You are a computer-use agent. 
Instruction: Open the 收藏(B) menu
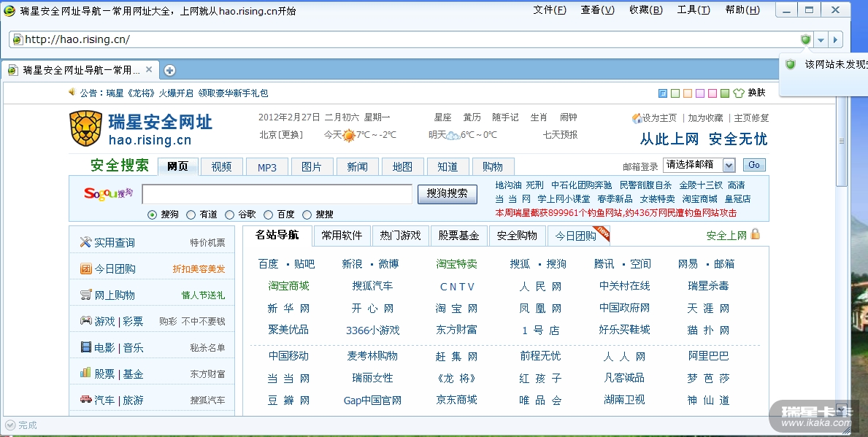pyautogui.click(x=646, y=10)
